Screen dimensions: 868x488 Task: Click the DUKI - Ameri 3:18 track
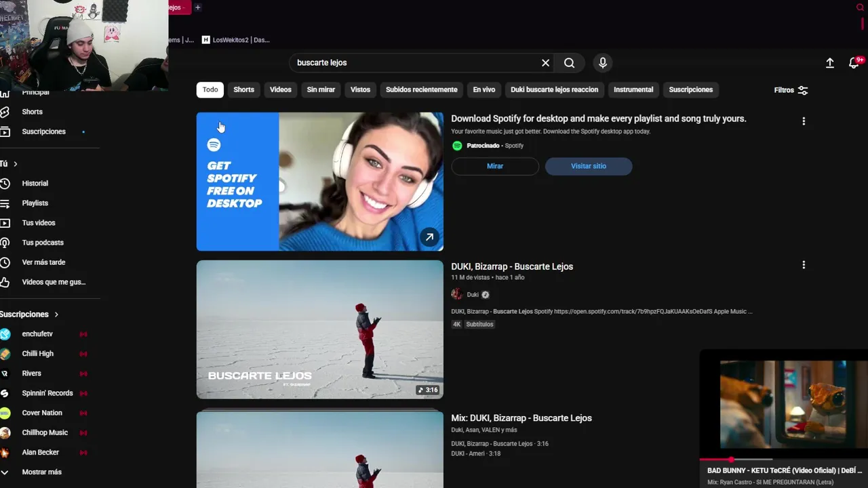click(476, 453)
